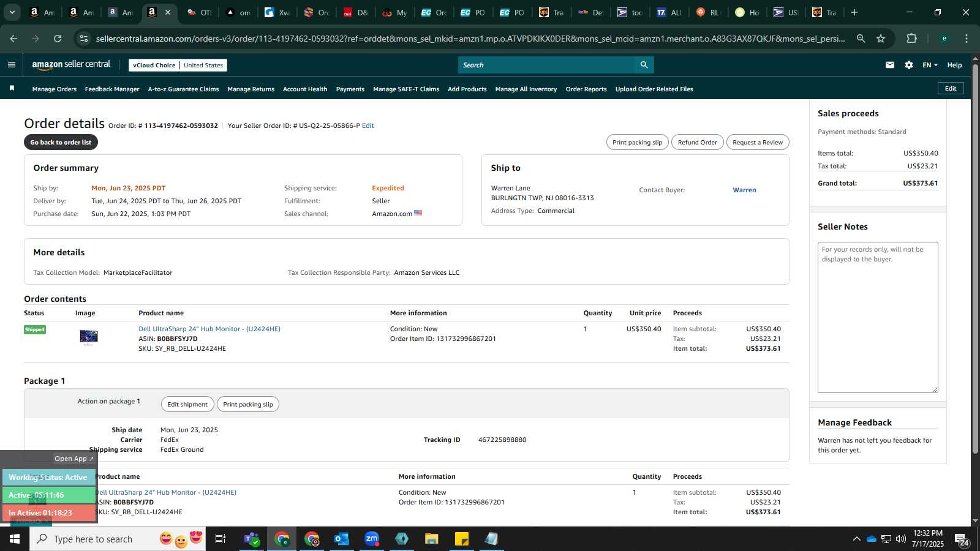Image resolution: width=980 pixels, height=551 pixels.
Task: Close the active Amazon browser tab
Action: pos(168,12)
